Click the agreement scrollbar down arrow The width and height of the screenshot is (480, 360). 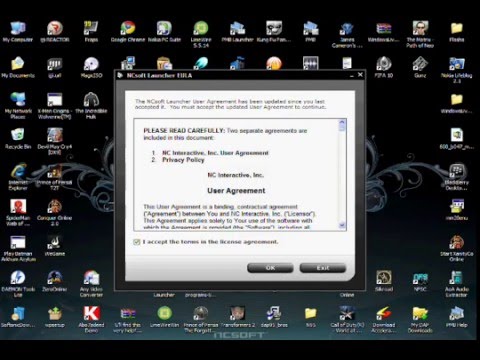342,225
